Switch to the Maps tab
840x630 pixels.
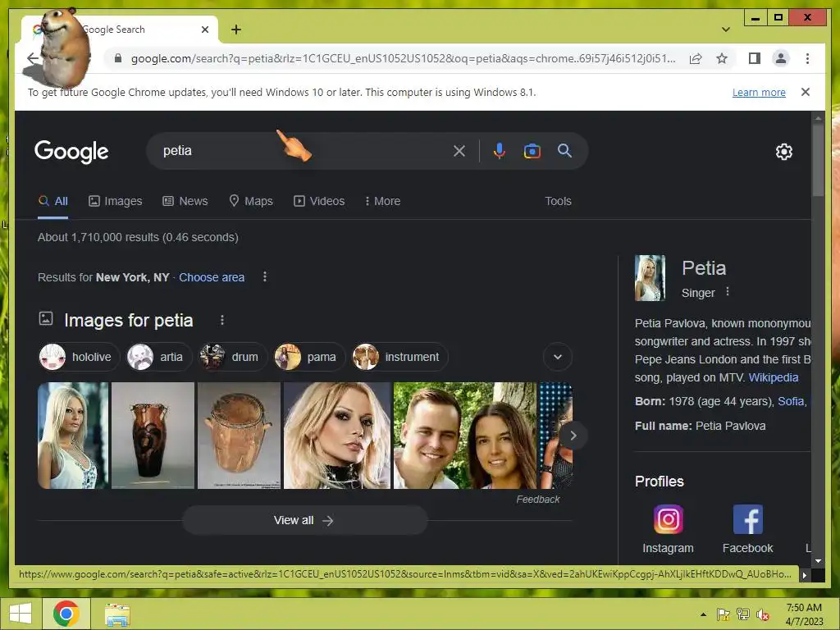point(251,202)
